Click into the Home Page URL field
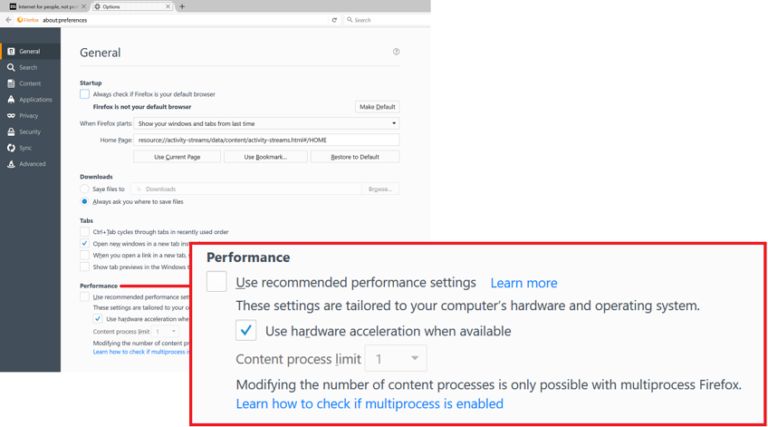The height and width of the screenshot is (427, 768). coord(267,140)
